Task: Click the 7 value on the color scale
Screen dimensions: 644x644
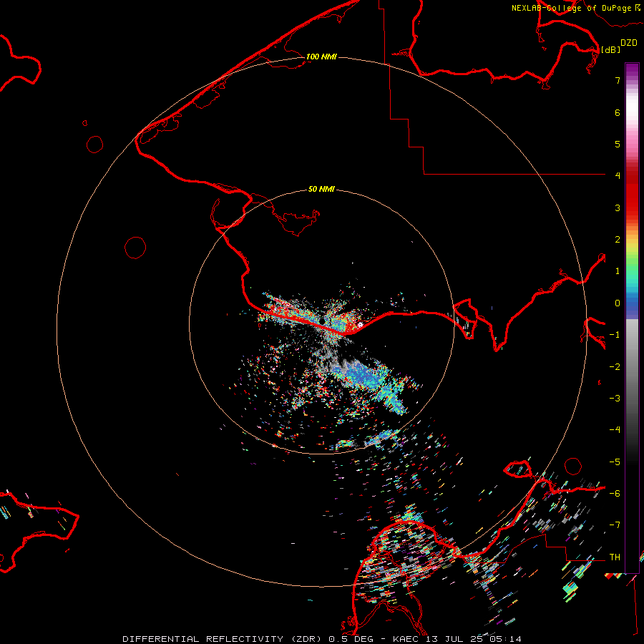Action: [618, 80]
